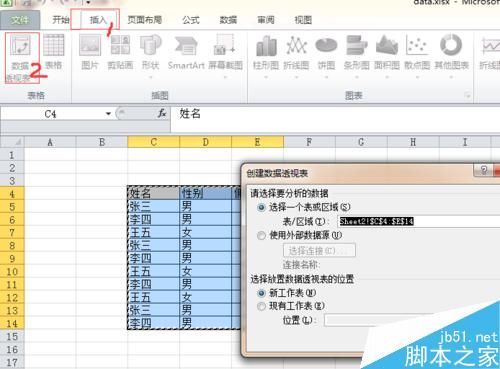
Task: Click the fx insert function button
Action: pyautogui.click(x=162, y=114)
